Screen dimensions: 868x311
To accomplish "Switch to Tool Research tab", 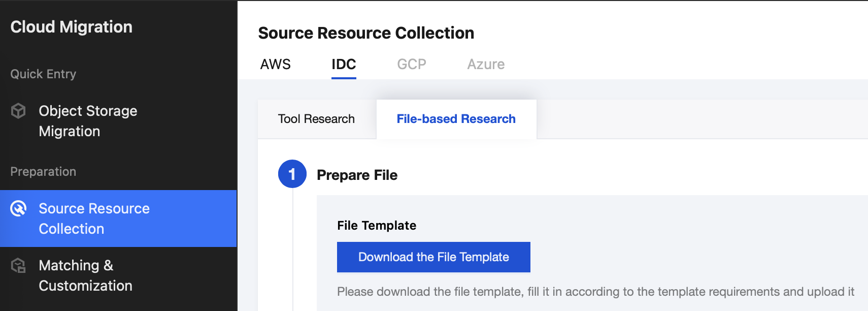I will (x=316, y=119).
